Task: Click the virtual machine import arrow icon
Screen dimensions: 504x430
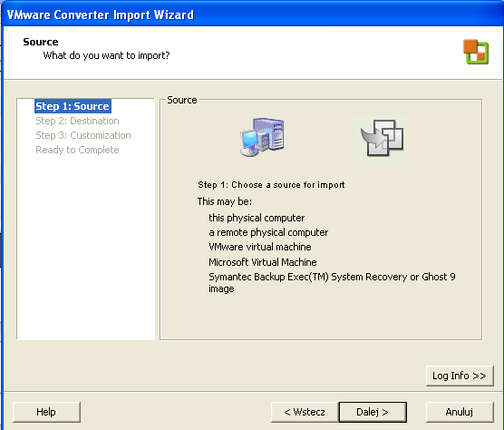Action: click(382, 138)
